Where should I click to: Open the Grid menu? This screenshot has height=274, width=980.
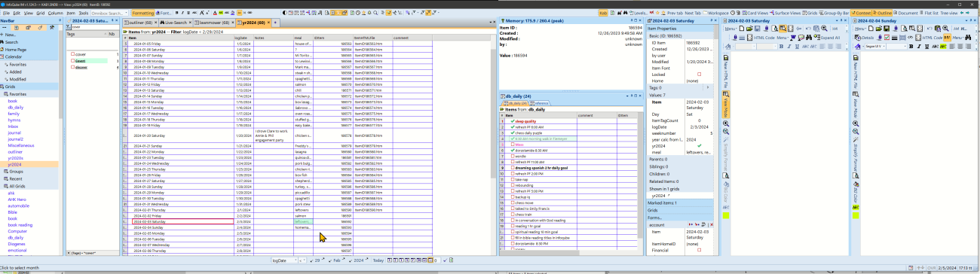[41, 13]
